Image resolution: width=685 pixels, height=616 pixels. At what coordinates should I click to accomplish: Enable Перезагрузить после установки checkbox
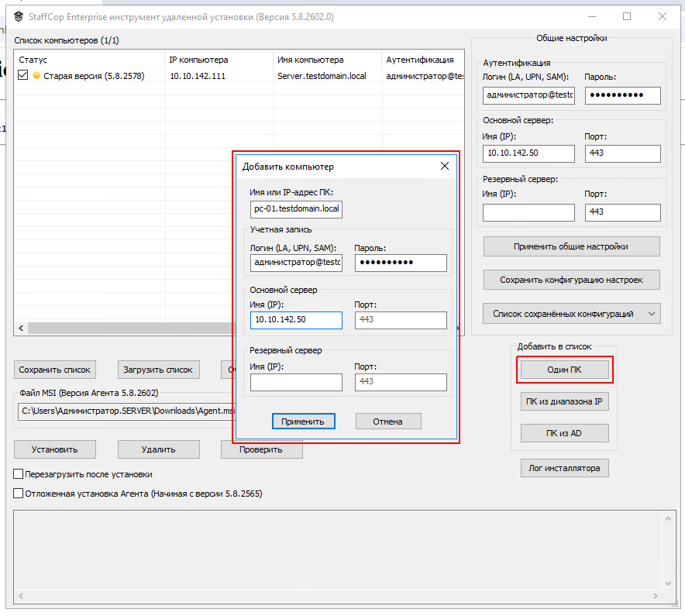pos(19,474)
